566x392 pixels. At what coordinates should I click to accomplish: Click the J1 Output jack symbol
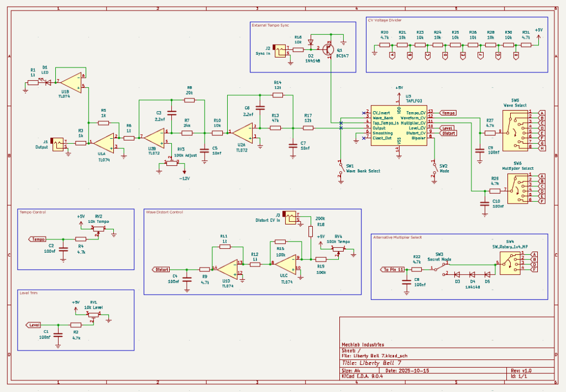coord(57,144)
